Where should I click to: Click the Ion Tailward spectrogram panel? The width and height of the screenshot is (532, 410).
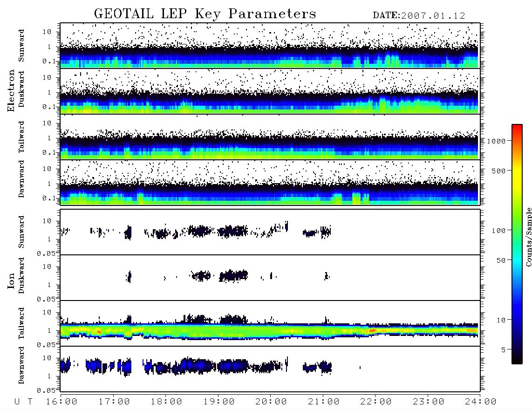270,323
